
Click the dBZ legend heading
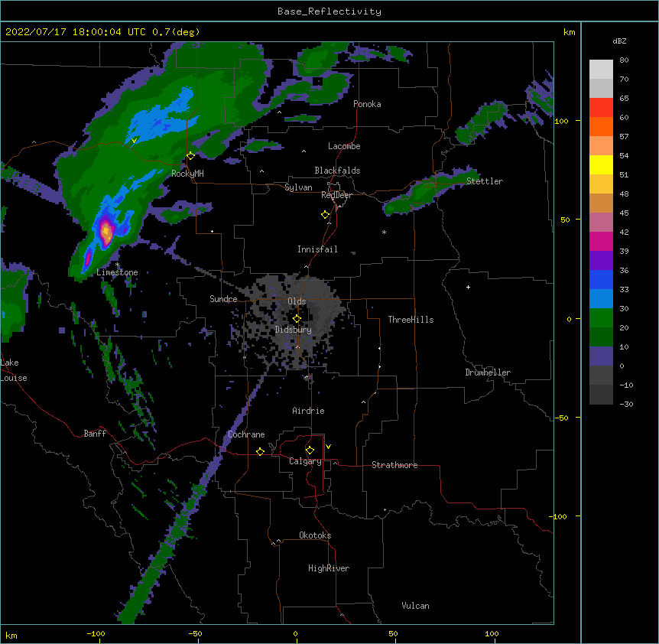(x=619, y=41)
